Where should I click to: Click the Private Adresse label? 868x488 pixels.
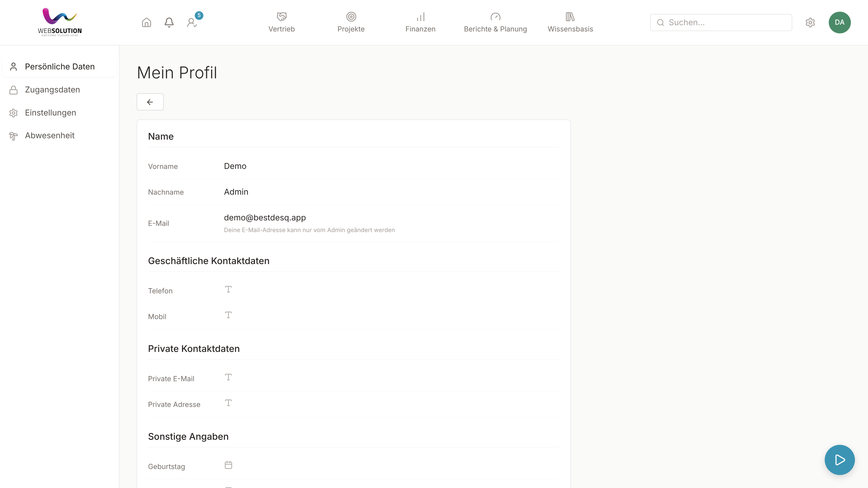[x=174, y=404]
